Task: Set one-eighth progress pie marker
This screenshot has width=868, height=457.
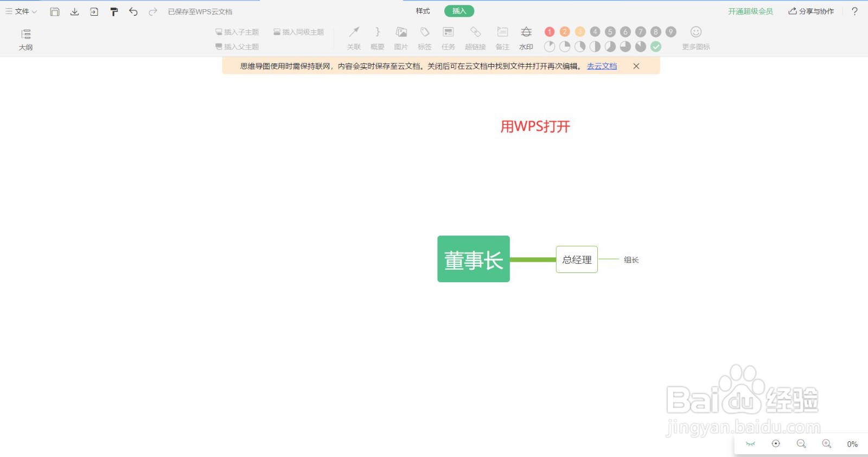Action: click(x=550, y=47)
